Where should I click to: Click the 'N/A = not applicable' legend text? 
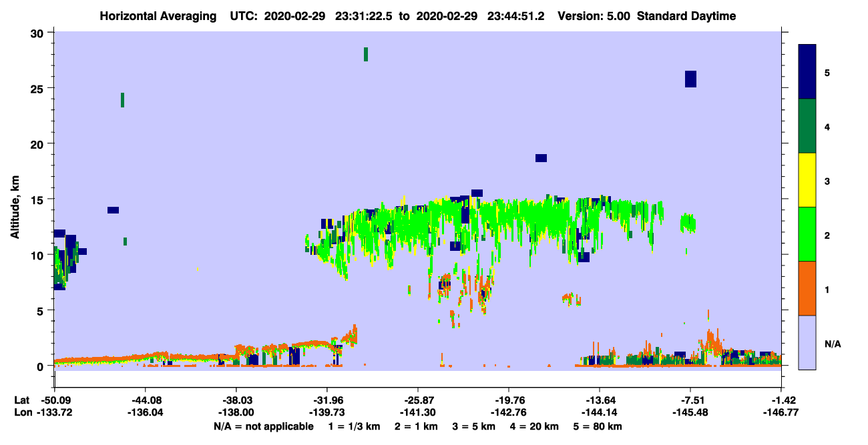263,426
